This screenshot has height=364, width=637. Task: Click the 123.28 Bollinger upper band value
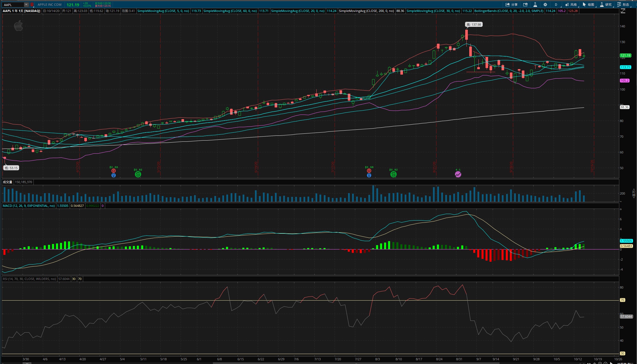coord(573,11)
